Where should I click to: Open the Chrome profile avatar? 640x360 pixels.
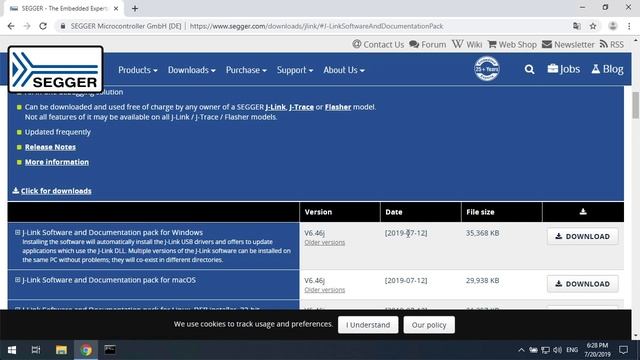click(613, 26)
